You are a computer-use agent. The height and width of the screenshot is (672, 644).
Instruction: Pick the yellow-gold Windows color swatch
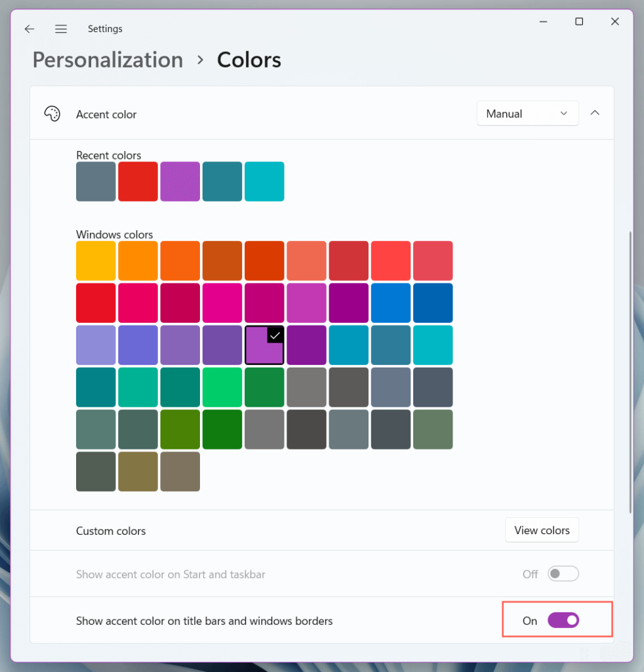click(96, 261)
